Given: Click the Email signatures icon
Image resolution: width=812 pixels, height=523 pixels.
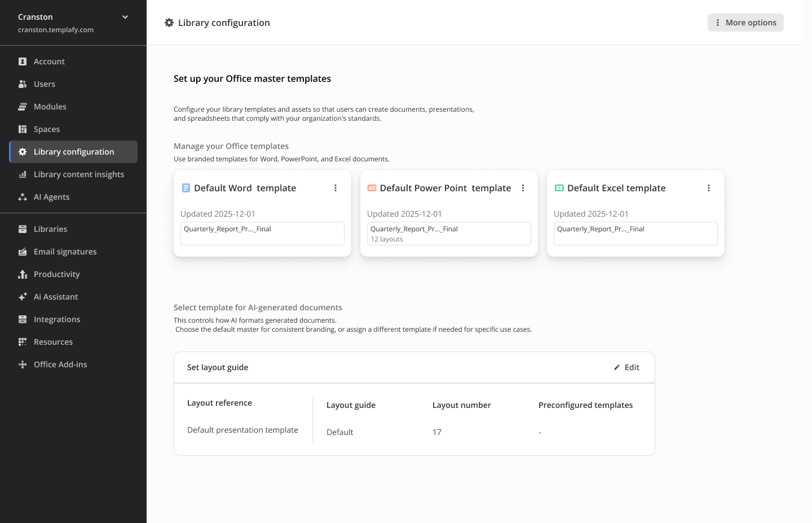Looking at the screenshot, I should point(23,252).
